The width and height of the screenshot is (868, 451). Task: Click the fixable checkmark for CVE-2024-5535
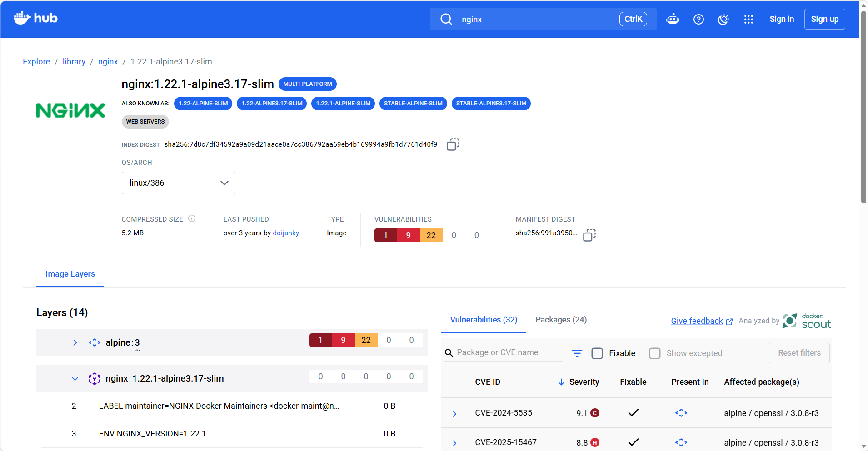tap(634, 412)
